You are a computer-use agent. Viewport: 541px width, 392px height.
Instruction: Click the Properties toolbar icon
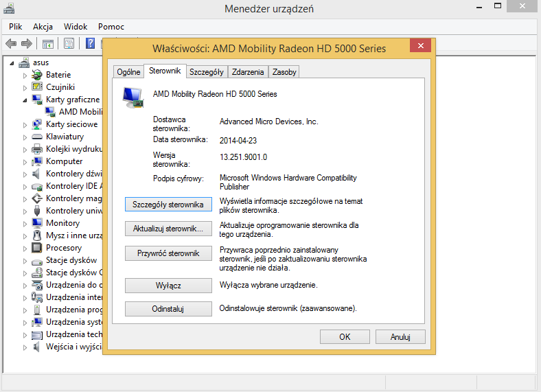point(69,43)
